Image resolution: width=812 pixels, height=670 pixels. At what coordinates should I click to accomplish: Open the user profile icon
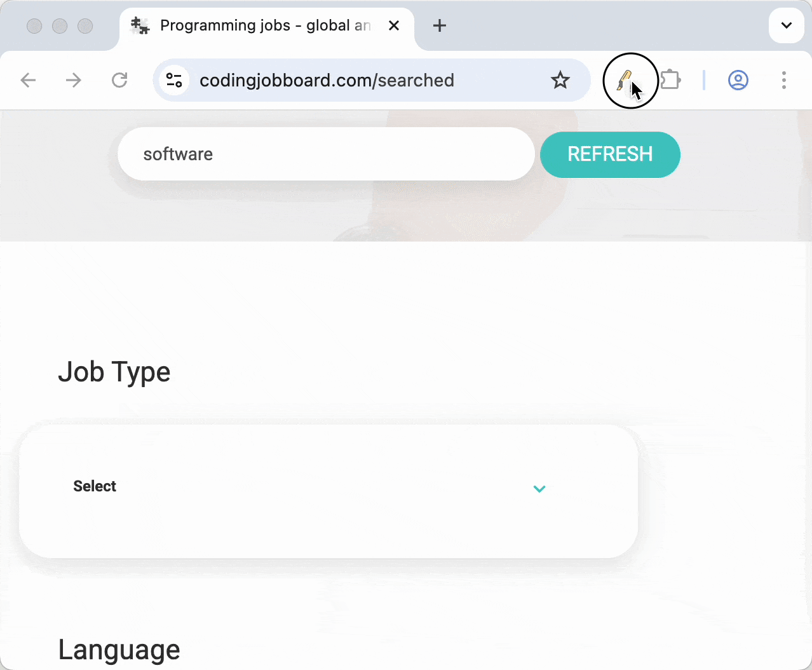click(x=738, y=80)
